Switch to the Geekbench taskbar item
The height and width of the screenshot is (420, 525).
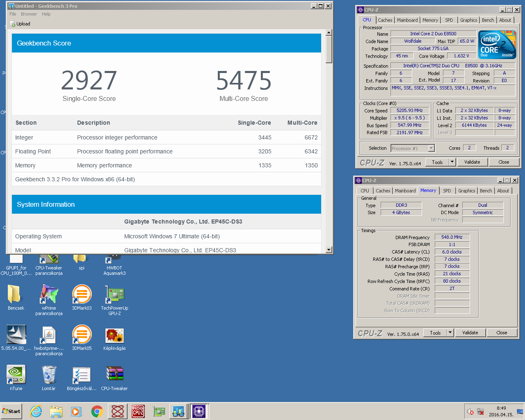[x=178, y=411]
